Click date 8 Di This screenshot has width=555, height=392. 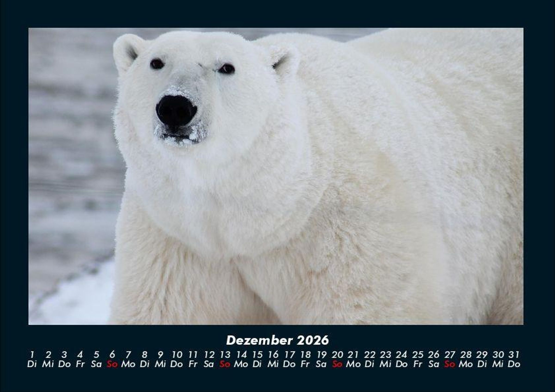click(x=145, y=359)
